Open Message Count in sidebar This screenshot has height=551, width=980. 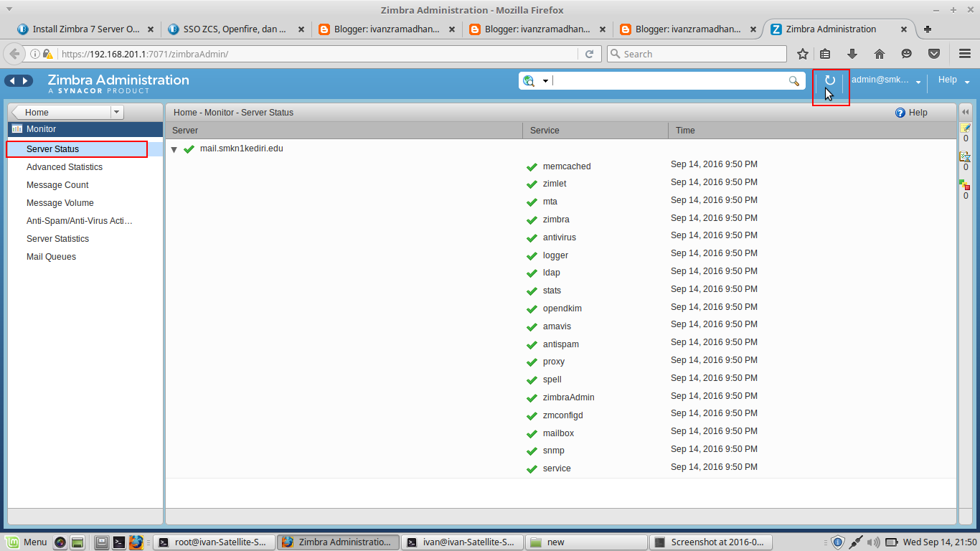[x=57, y=185]
